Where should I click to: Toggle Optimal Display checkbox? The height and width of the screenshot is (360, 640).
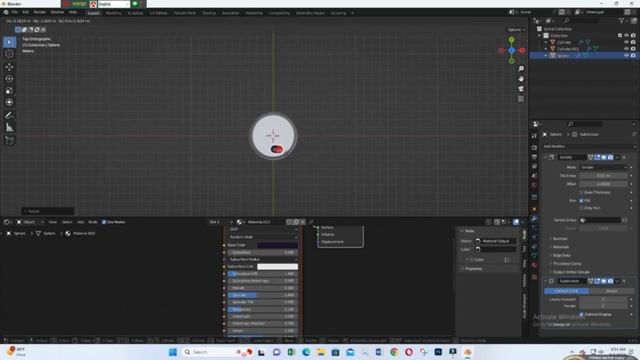(581, 314)
